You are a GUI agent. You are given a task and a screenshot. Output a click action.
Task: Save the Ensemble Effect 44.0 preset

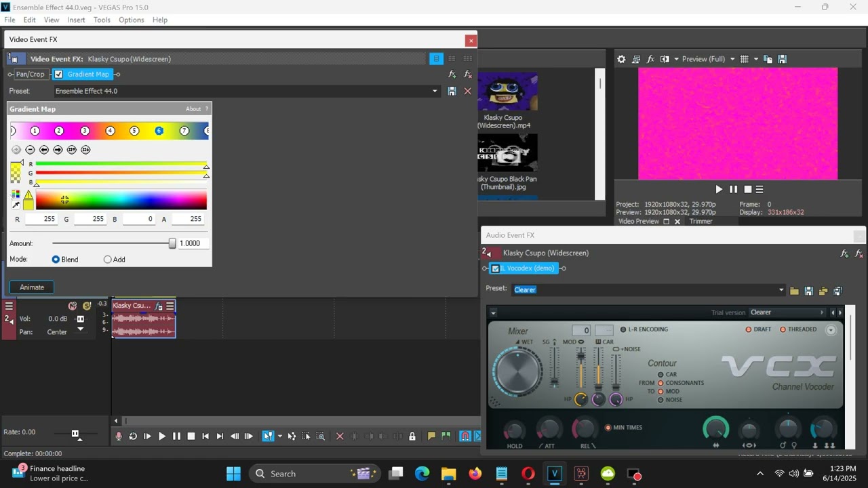pos(452,91)
